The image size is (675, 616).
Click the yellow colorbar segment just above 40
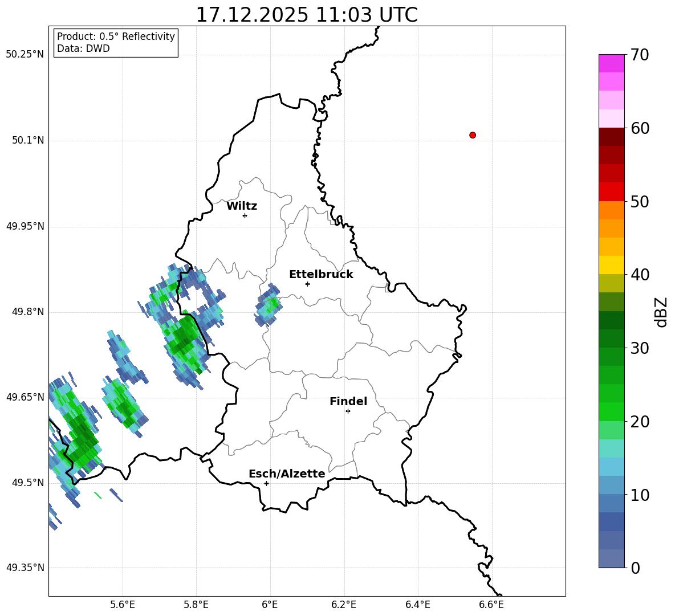click(x=611, y=265)
